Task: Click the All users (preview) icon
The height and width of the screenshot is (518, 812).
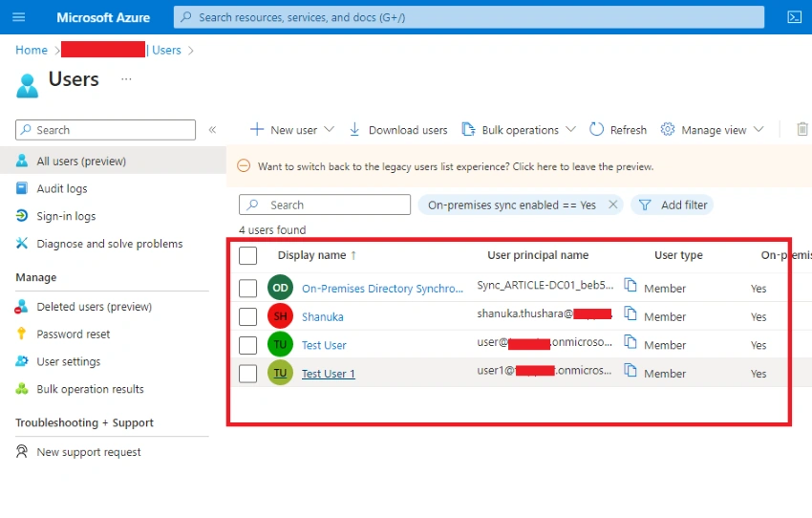Action: 22,161
